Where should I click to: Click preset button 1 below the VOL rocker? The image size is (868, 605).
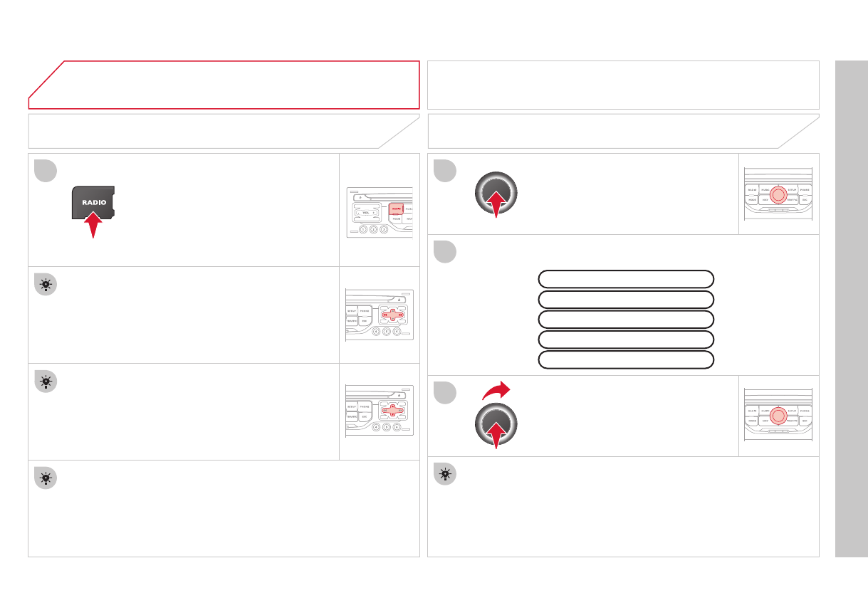point(362,229)
